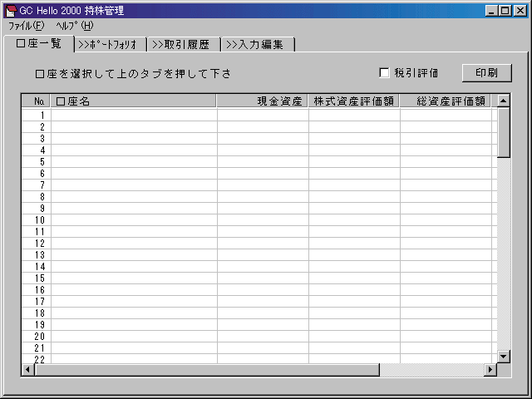The width and height of the screenshot is (532, 399).
Task: Click the vertical scrollbar thumb
Action: coord(504,132)
